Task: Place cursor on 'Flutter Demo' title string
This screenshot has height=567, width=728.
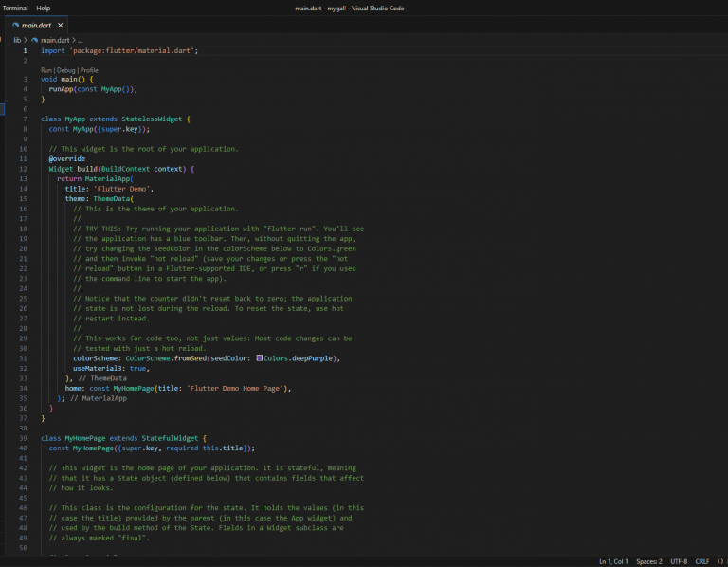Action: 123,189
